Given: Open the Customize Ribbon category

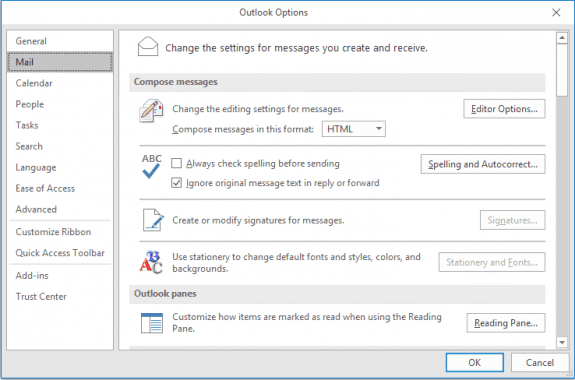Looking at the screenshot, I should coord(60,232).
